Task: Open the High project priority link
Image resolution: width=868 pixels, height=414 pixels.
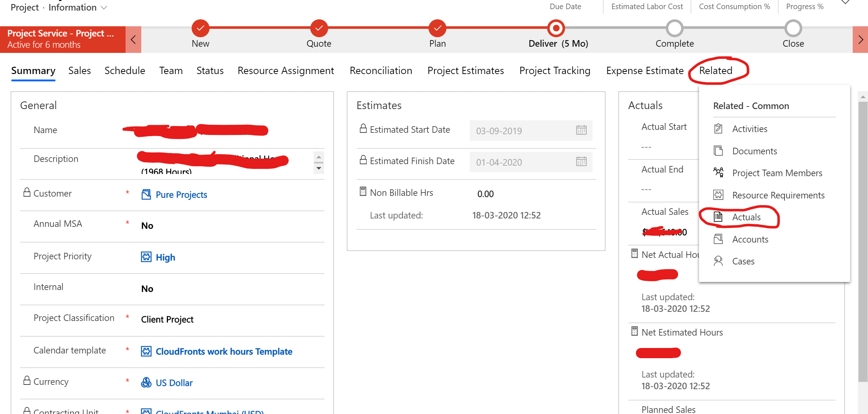Action: (165, 257)
